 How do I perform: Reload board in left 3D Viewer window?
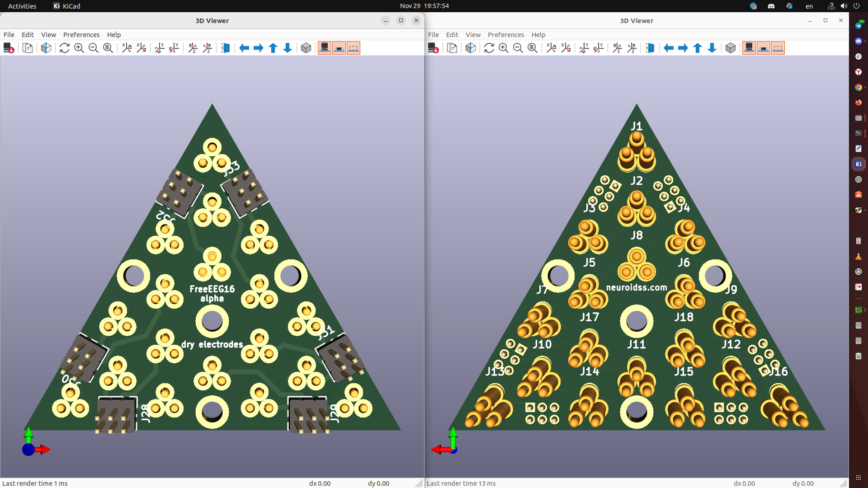pyautogui.click(x=9, y=48)
